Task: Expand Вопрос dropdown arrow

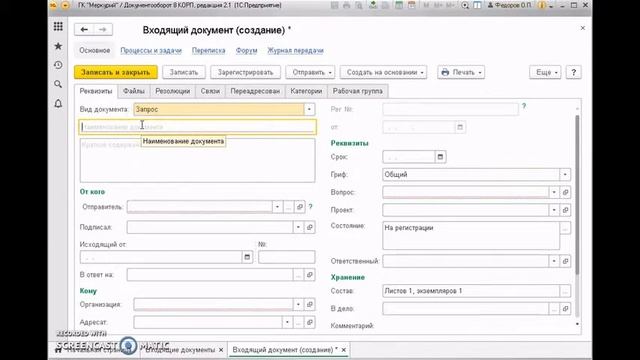Action: tap(554, 192)
